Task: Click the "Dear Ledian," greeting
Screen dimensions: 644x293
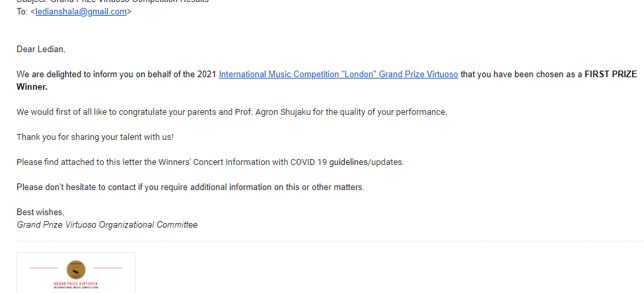Action: pyautogui.click(x=41, y=49)
